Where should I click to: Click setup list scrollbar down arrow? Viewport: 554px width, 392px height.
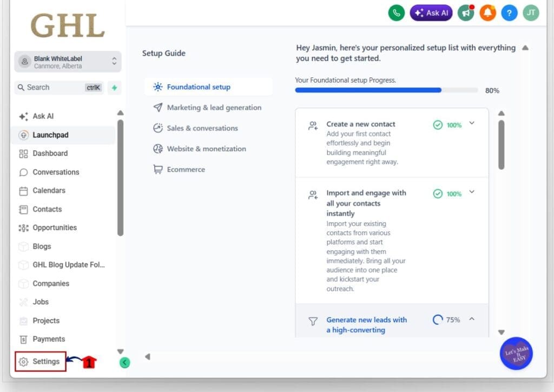pyautogui.click(x=502, y=333)
